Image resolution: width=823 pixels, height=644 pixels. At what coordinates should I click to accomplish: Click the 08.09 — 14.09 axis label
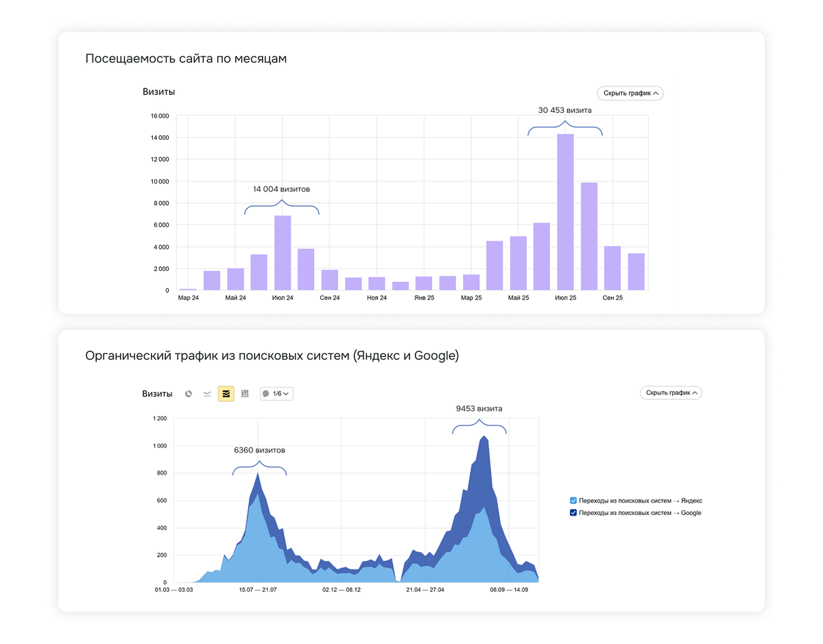click(508, 590)
